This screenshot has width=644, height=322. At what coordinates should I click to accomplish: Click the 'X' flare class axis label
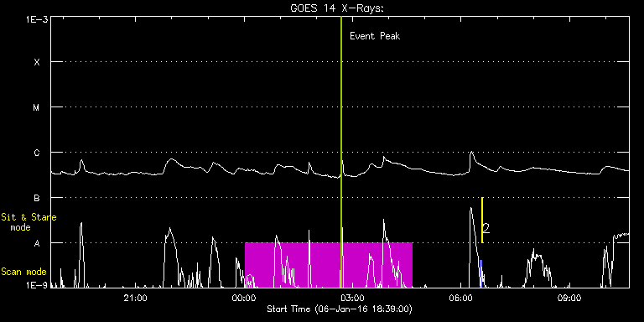click(x=37, y=62)
